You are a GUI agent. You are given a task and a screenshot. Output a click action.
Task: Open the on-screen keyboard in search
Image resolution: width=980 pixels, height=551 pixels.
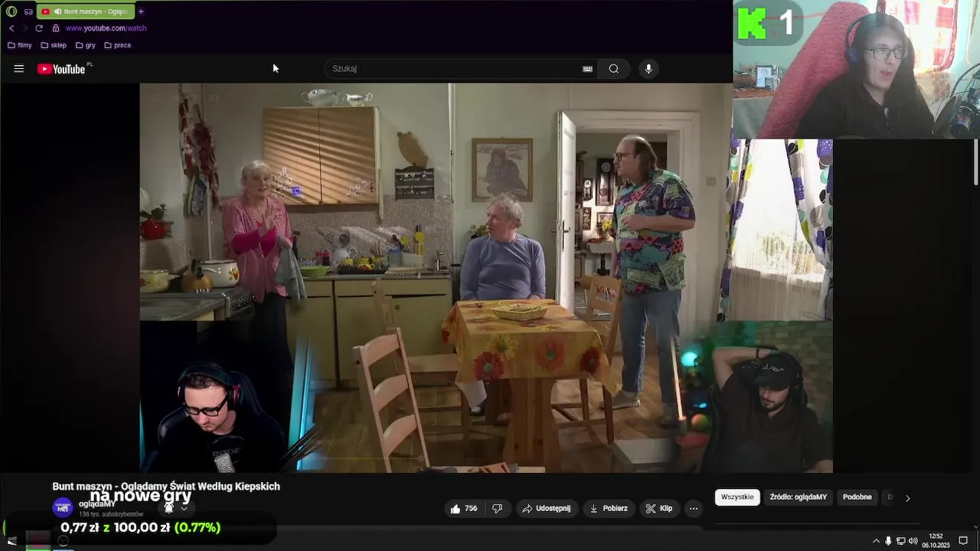pos(587,69)
